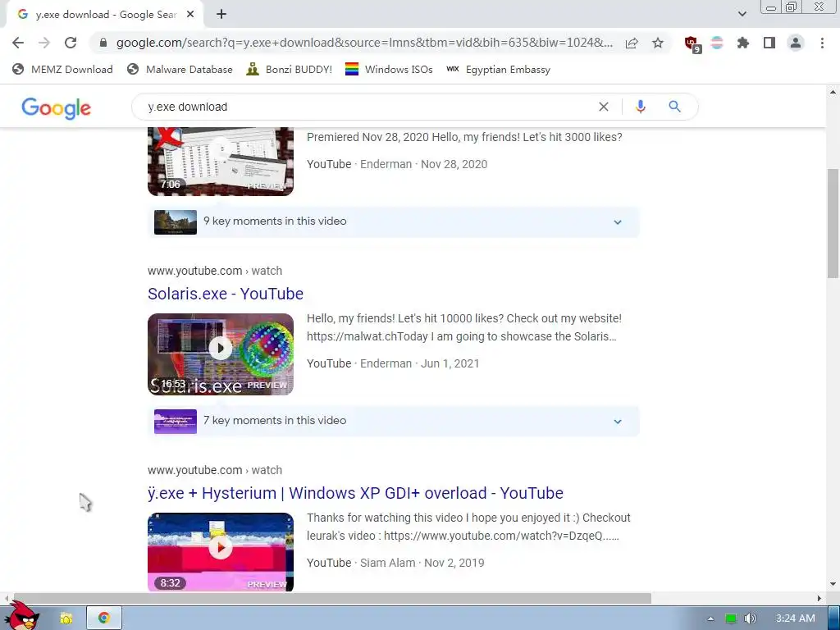Open a new tab with the plus button

pyautogui.click(x=221, y=15)
